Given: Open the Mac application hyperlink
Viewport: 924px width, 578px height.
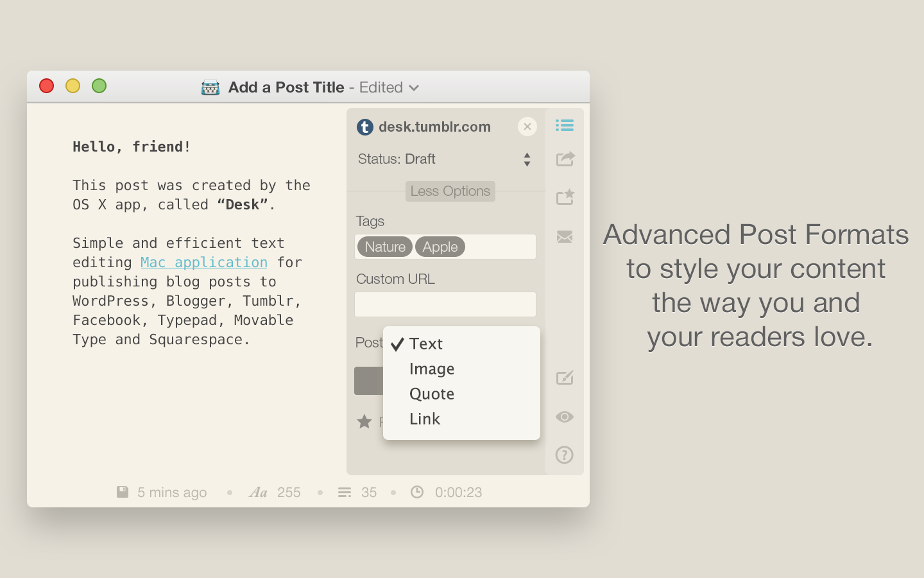Looking at the screenshot, I should (x=204, y=262).
